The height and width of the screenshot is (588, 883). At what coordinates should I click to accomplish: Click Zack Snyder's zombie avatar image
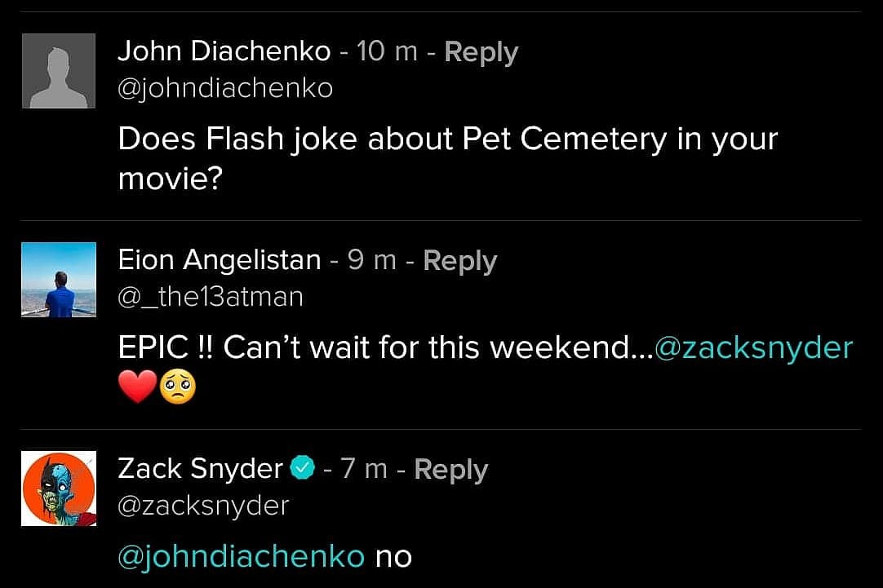click(58, 489)
